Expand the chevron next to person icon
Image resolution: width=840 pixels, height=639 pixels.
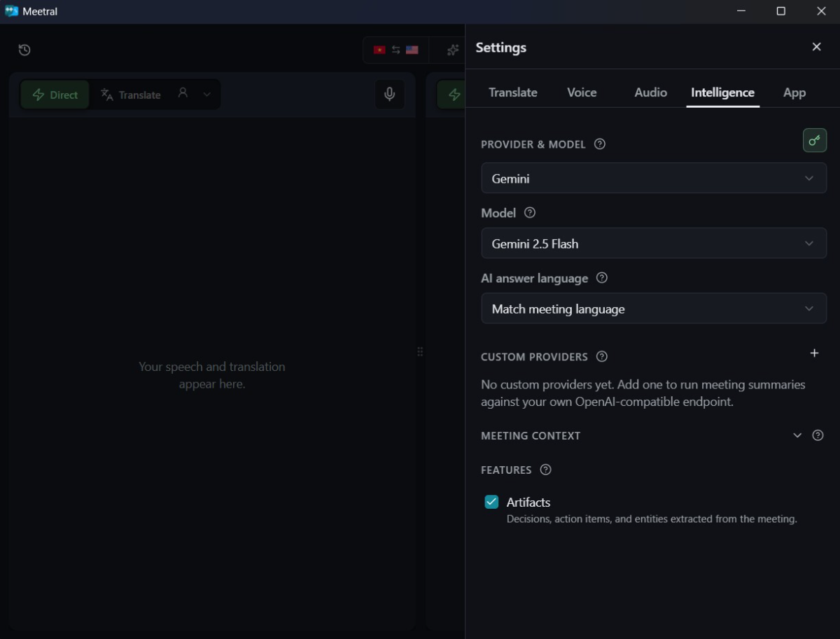pos(206,94)
